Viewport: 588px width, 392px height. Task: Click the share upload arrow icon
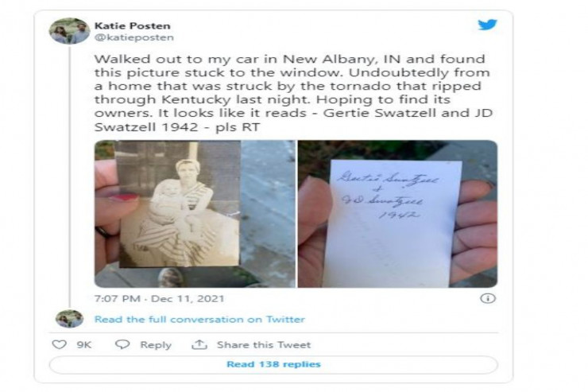(199, 344)
